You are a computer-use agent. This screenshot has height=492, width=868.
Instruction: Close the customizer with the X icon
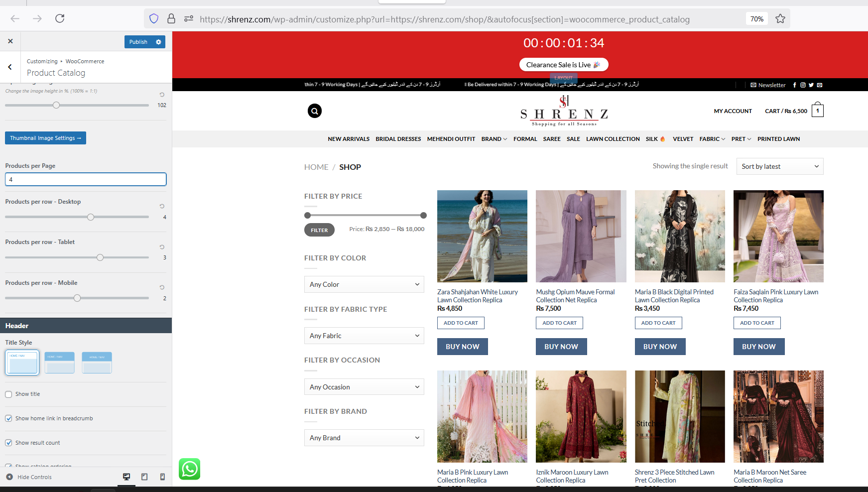click(x=10, y=41)
